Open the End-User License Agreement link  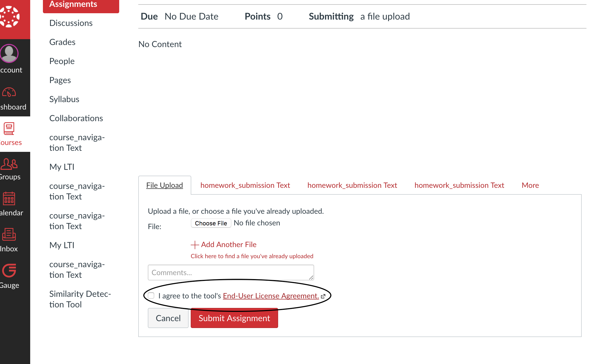[270, 295]
